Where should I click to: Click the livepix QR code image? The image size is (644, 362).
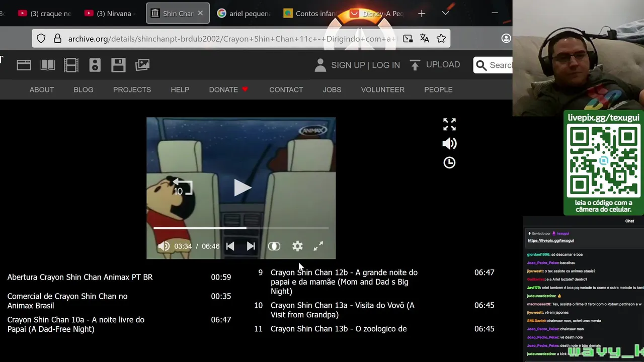pyautogui.click(x=603, y=161)
